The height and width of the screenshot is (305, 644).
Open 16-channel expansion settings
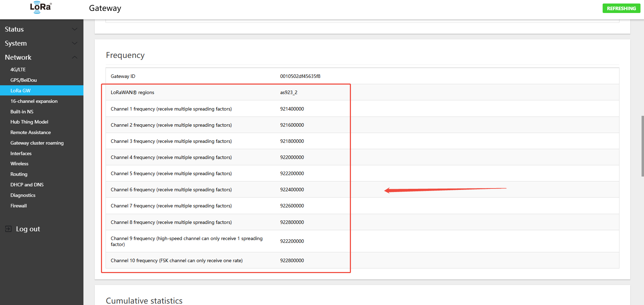[34, 101]
